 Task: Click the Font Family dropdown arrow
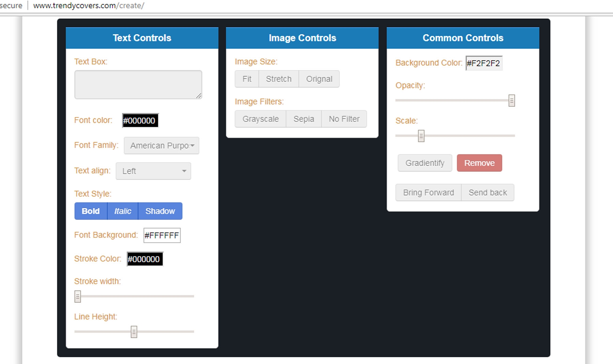click(x=192, y=146)
